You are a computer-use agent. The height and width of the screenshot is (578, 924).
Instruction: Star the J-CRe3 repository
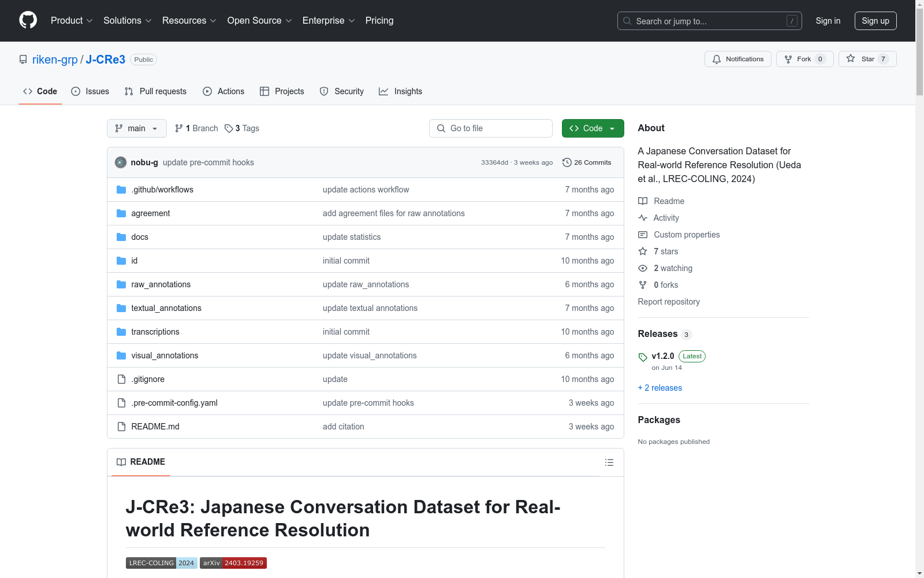click(867, 59)
